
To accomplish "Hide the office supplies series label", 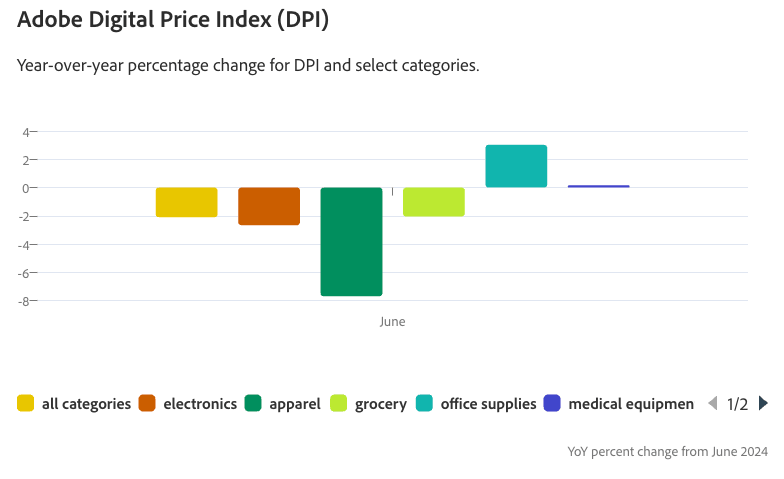I will pos(489,404).
